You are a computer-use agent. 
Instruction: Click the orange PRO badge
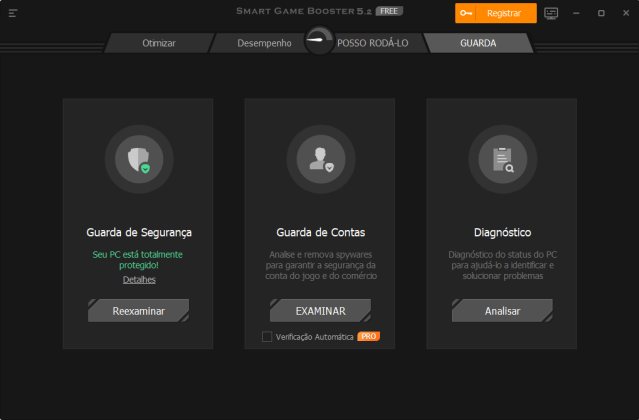[x=368, y=336]
